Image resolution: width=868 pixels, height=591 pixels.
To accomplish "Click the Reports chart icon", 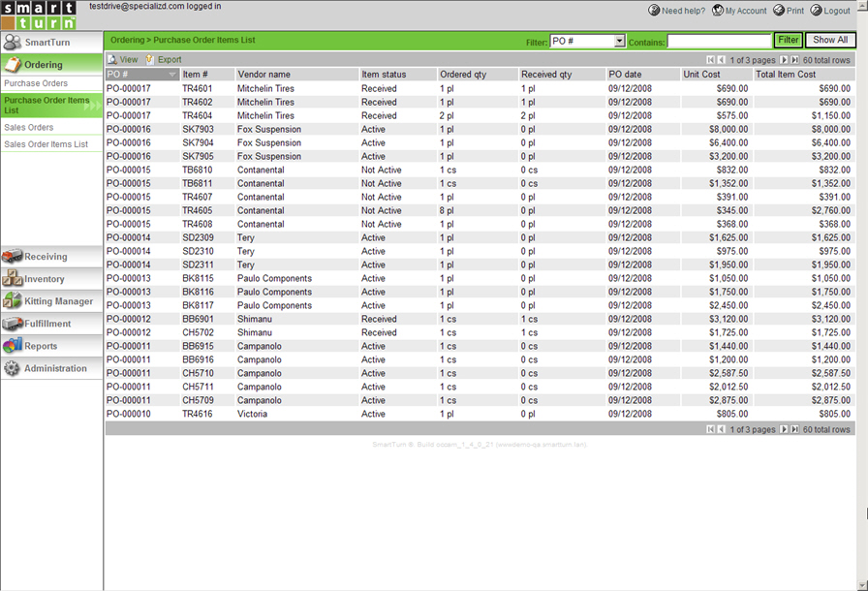I will click(x=13, y=346).
